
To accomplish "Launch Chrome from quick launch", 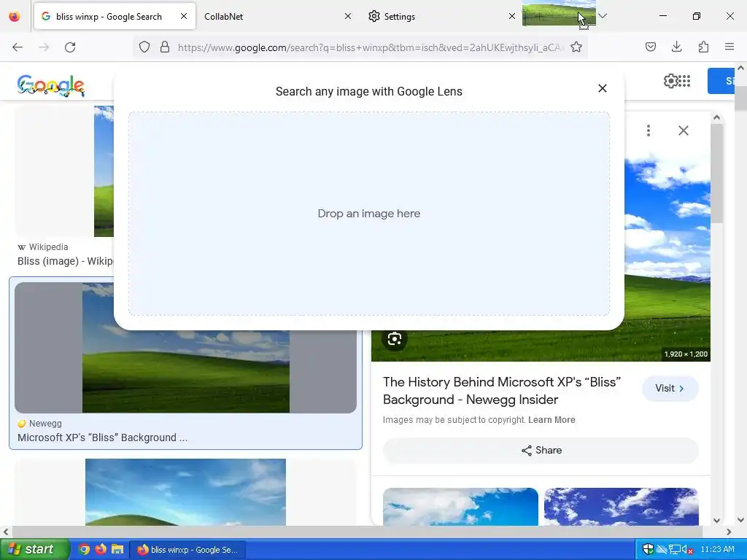I will [x=84, y=550].
